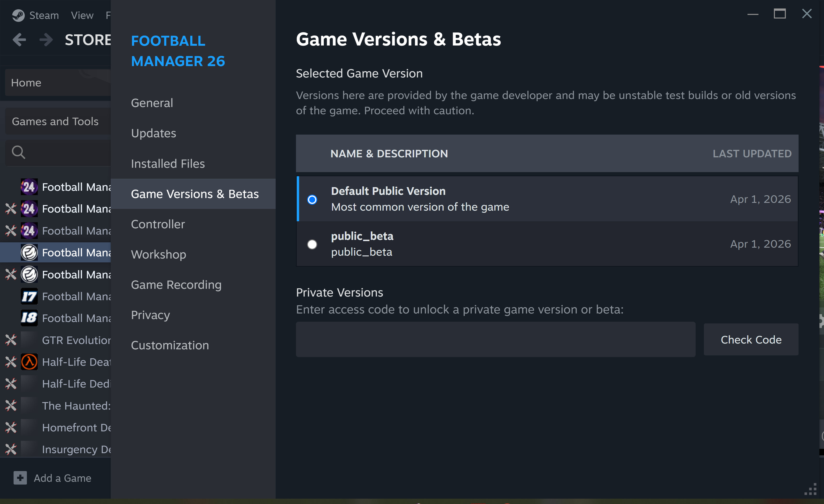Click the resize grip dots in the window corner
The height and width of the screenshot is (504, 824).
(x=811, y=489)
